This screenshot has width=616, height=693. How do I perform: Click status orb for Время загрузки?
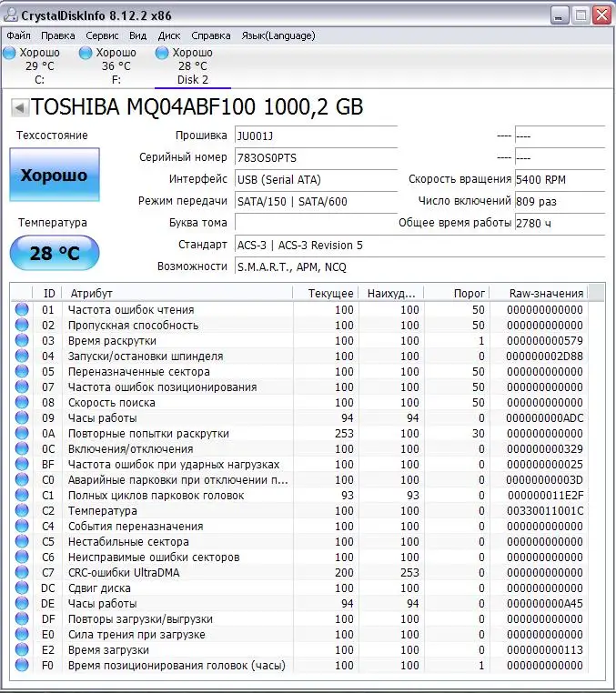22,649
